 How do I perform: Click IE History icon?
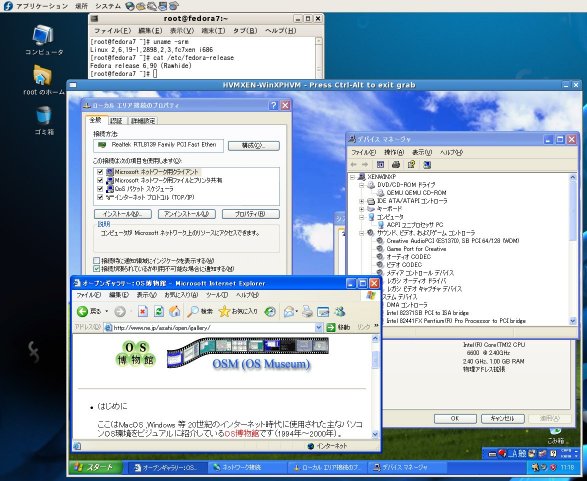point(270,311)
